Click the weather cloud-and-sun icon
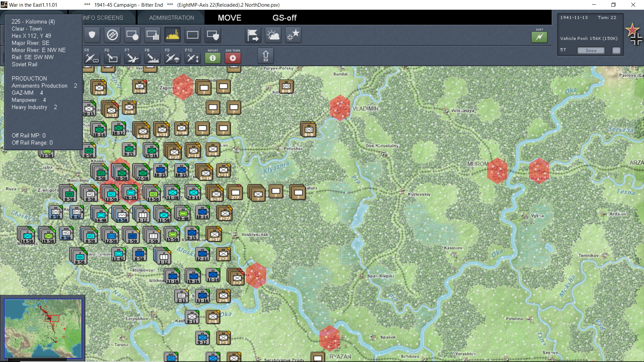 [x=273, y=35]
